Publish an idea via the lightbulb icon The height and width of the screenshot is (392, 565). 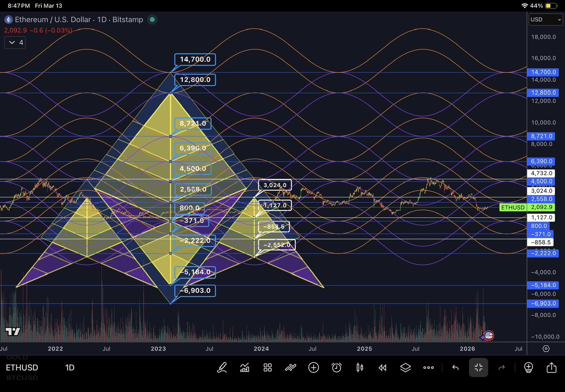pyautogui.click(x=528, y=368)
